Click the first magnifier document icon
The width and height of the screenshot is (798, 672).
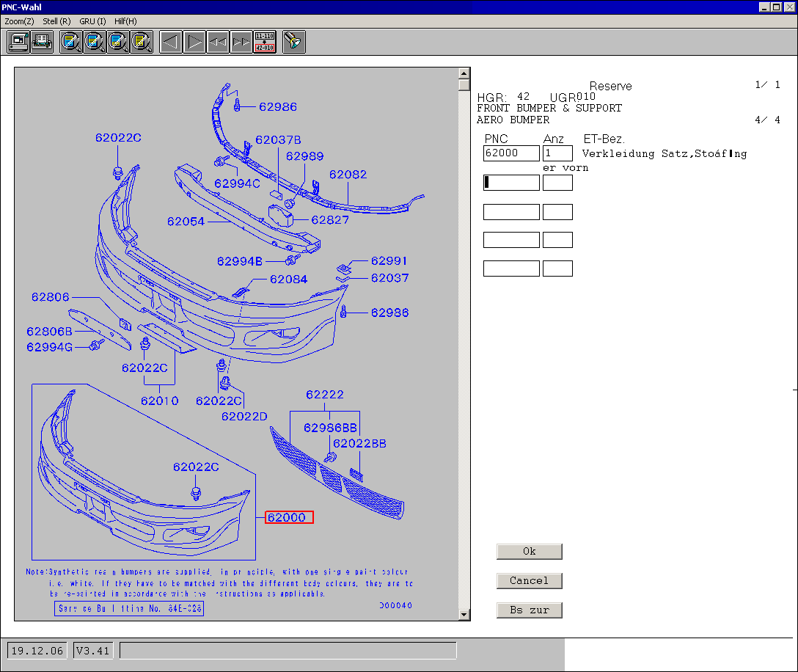pyautogui.click(x=71, y=42)
